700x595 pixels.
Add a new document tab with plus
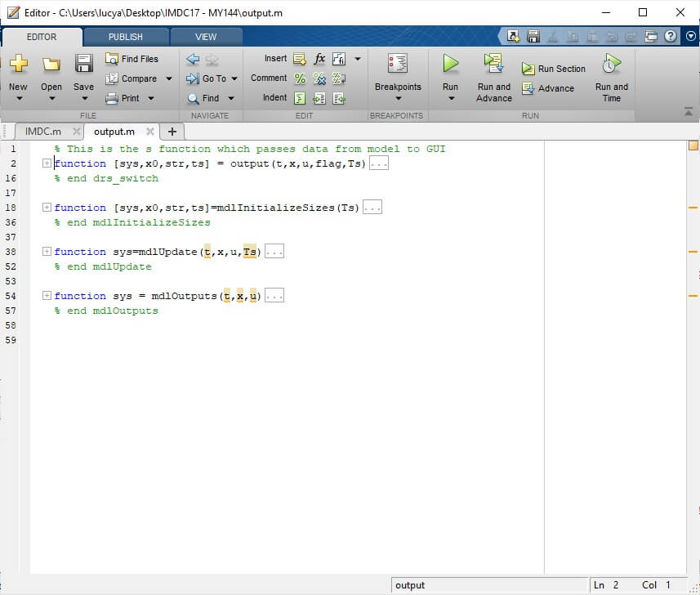[x=172, y=132]
